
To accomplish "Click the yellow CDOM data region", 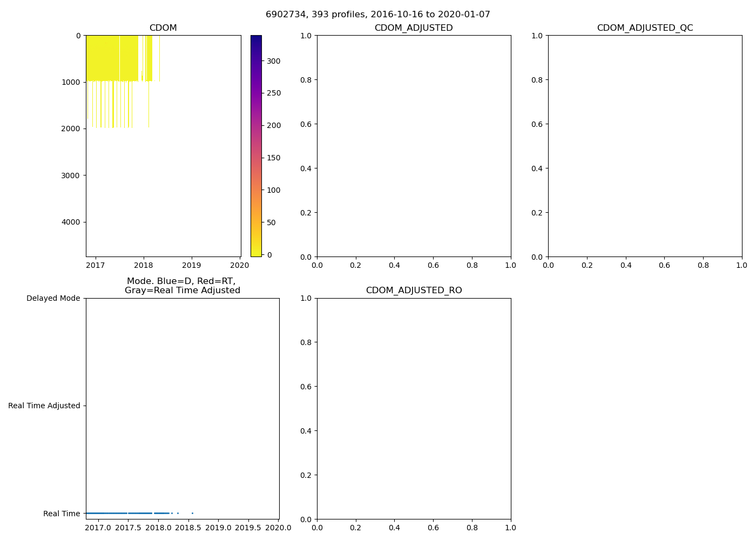I will coord(108,58).
